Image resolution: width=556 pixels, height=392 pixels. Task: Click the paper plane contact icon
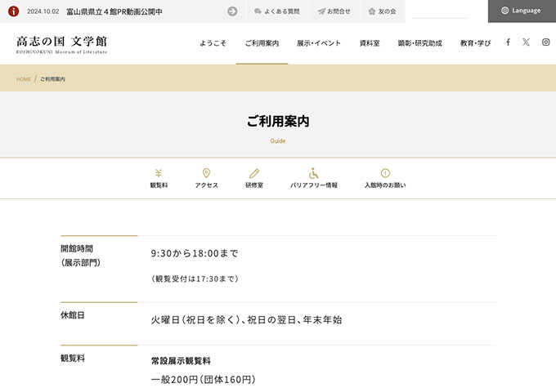point(321,11)
